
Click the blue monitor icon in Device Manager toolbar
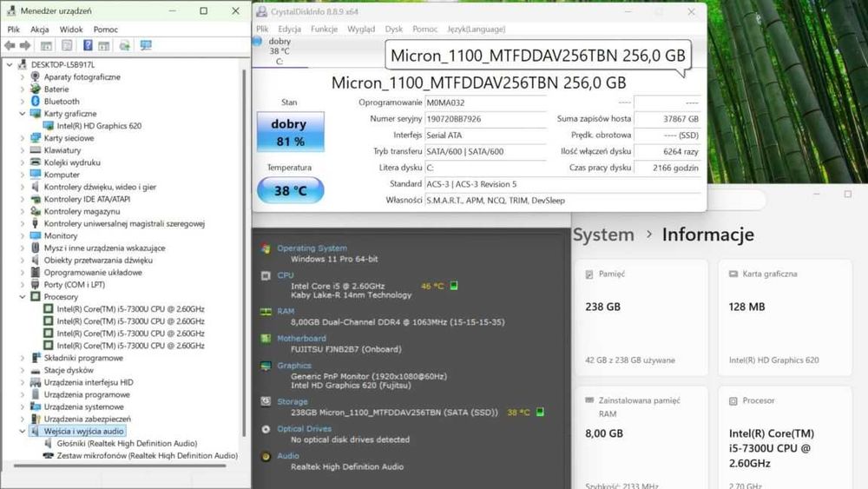(146, 45)
